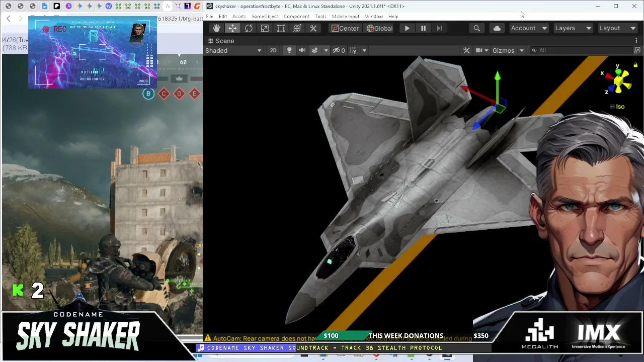Image resolution: width=644 pixels, height=362 pixels.
Task: Expand the scene effects dropdown arrow
Action: pos(326,50)
